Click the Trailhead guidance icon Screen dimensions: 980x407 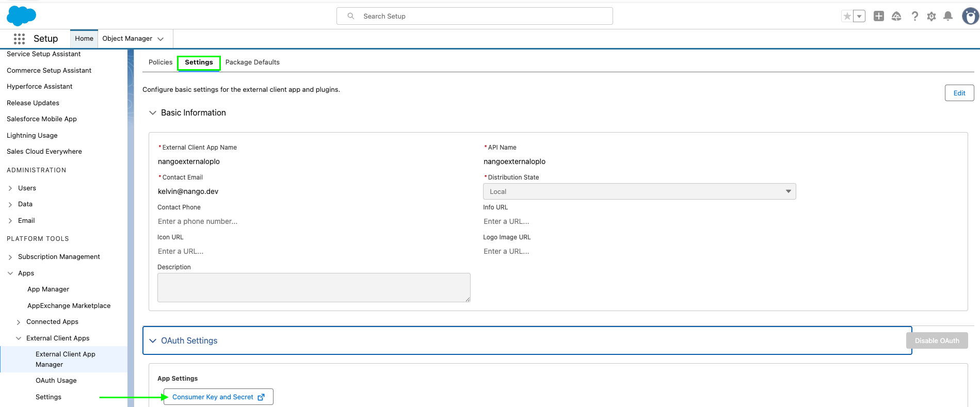tap(896, 17)
